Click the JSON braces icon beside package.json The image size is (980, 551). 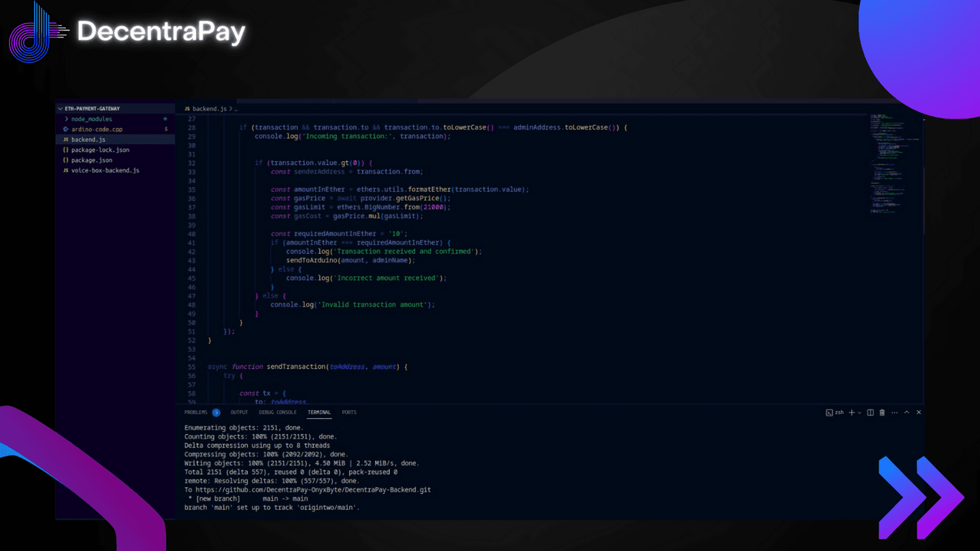65,160
